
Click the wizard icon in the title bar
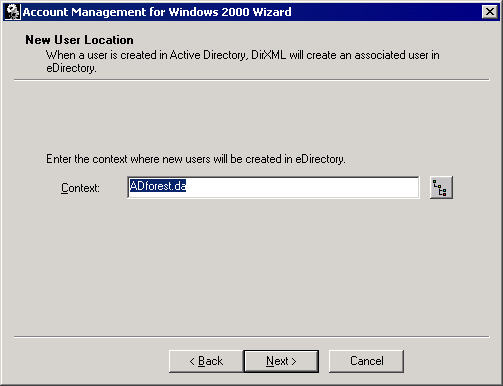[x=13, y=12]
